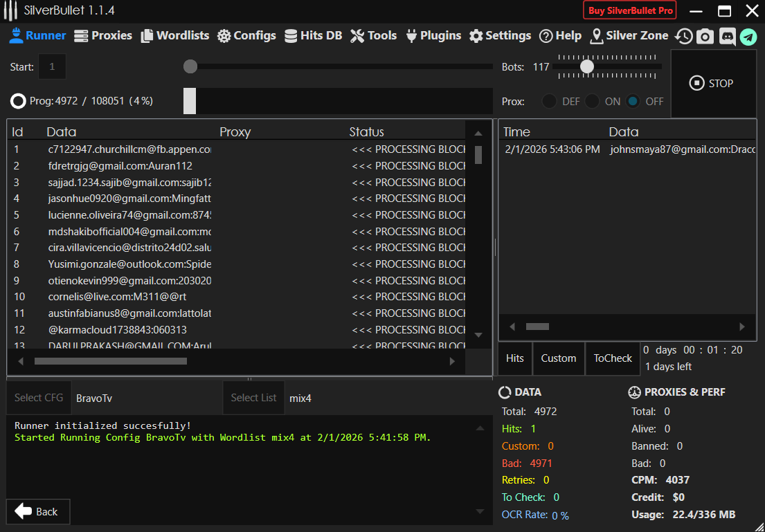Switch to the ToCheck tab
The image size is (765, 532).
click(x=613, y=358)
